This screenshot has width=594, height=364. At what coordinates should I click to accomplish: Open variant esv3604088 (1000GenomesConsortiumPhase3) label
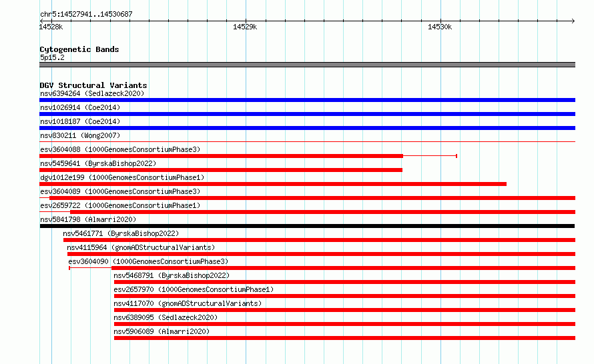point(120,149)
